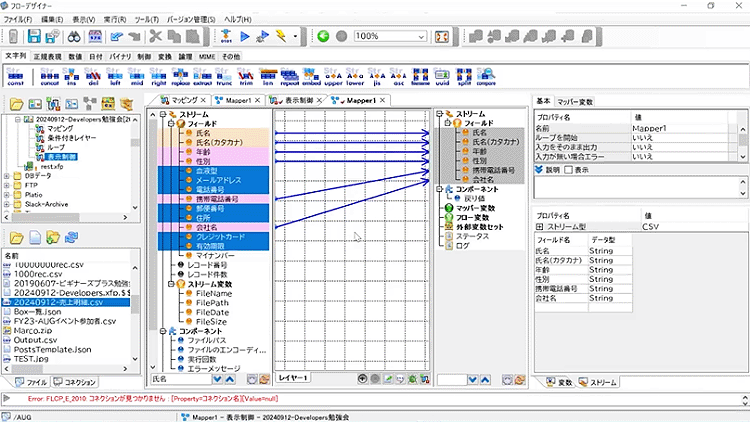Select the right string function

coord(159,77)
